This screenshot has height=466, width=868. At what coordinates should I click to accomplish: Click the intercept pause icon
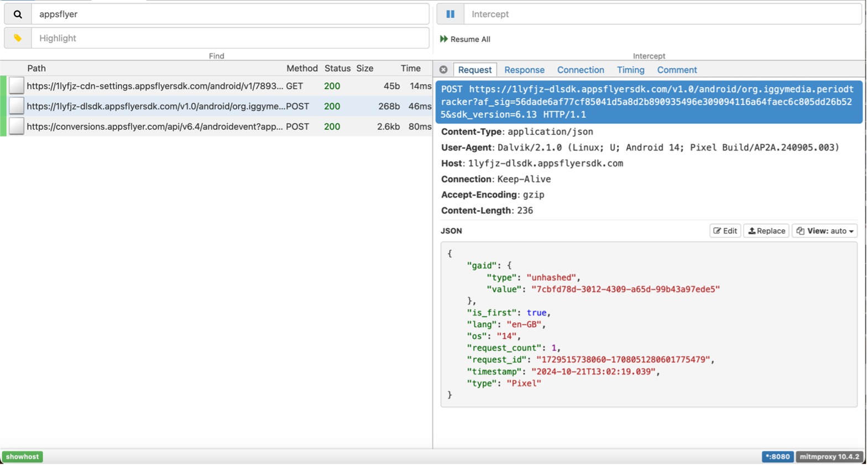tap(450, 14)
